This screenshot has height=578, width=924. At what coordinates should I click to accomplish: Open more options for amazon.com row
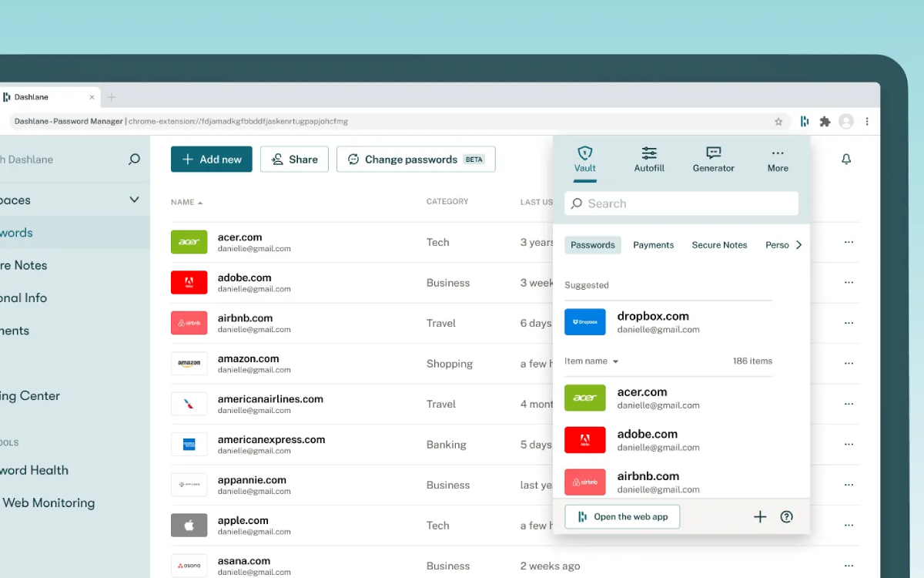(x=849, y=363)
